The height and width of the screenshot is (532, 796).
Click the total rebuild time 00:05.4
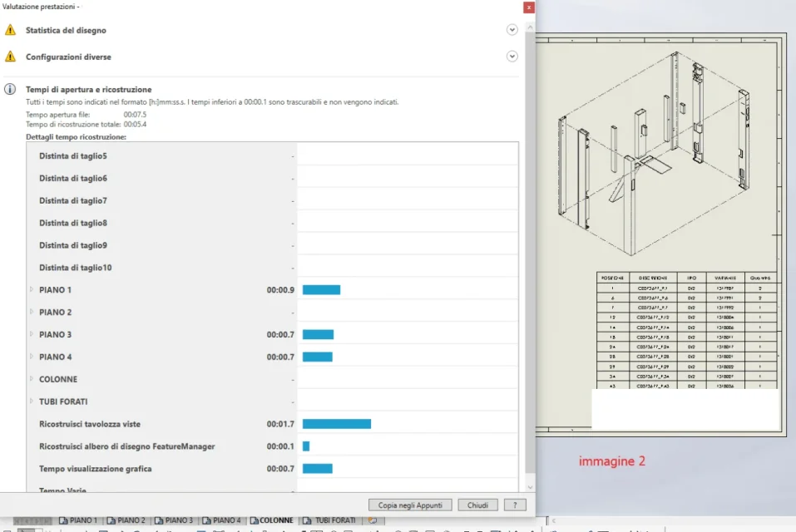pyautogui.click(x=135, y=124)
